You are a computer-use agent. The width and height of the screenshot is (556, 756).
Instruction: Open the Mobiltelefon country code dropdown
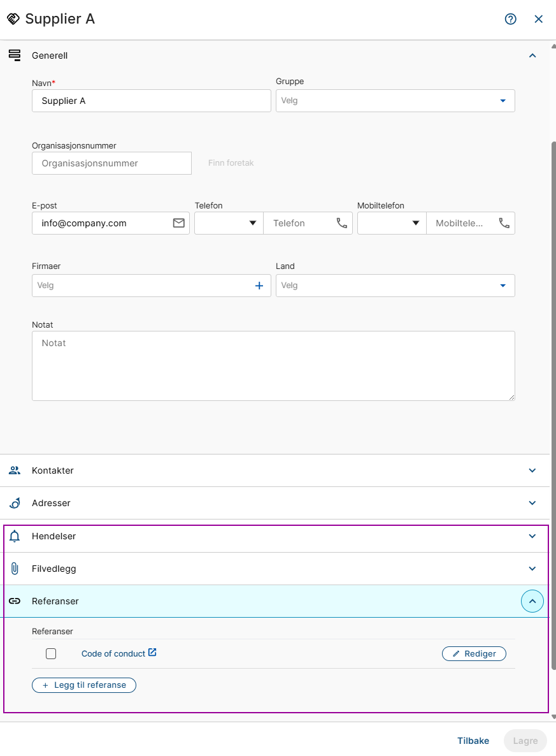point(392,222)
